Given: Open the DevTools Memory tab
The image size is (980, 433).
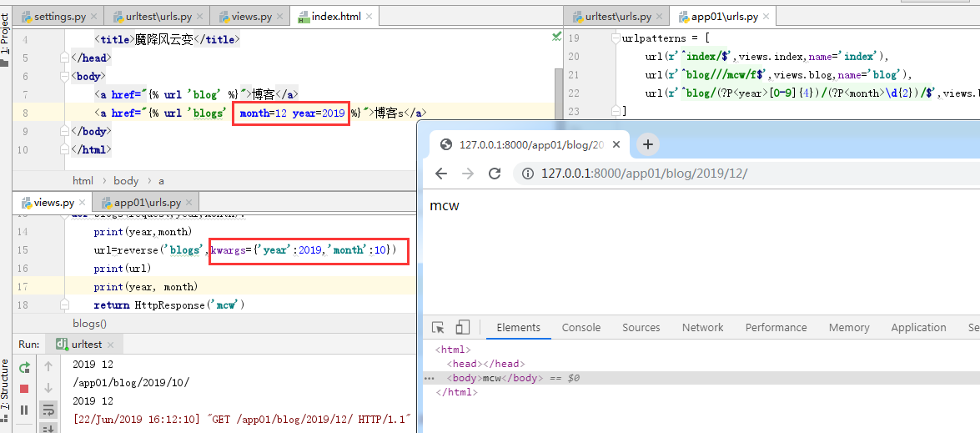Looking at the screenshot, I should click(849, 327).
